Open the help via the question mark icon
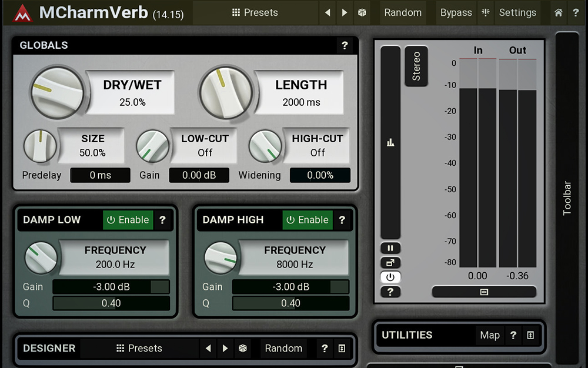This screenshot has width=588, height=368. point(576,12)
